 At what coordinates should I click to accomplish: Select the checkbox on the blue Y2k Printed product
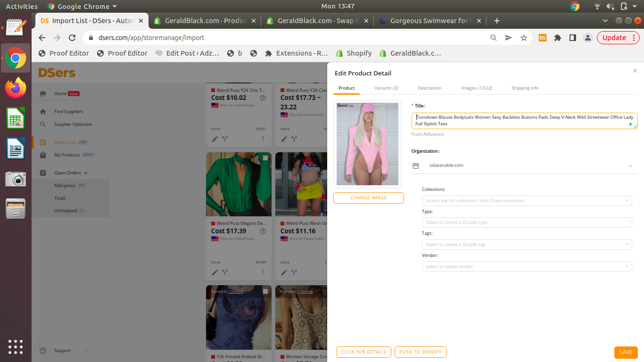[x=265, y=291]
